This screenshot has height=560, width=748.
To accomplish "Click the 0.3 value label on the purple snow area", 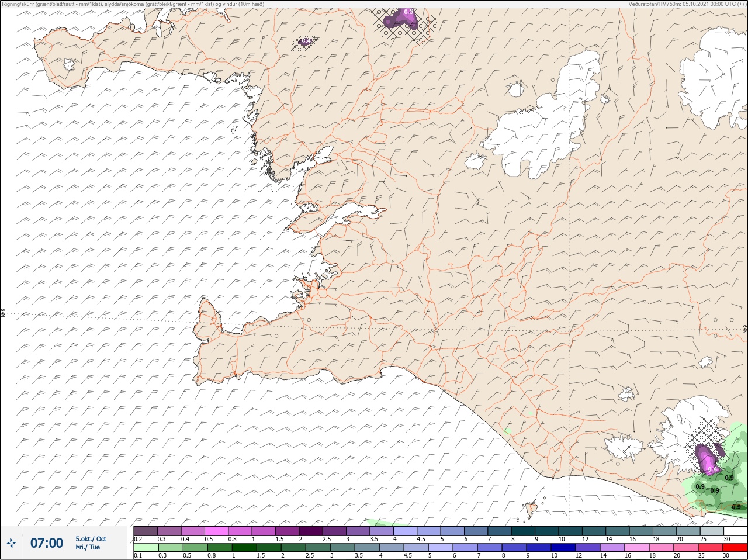I will pyautogui.click(x=408, y=12).
